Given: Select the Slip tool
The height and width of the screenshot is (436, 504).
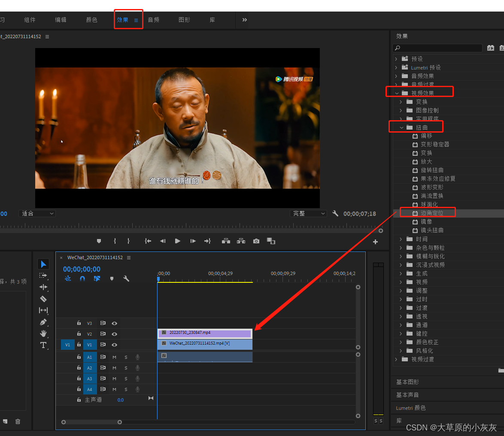Looking at the screenshot, I should pyautogui.click(x=43, y=310).
